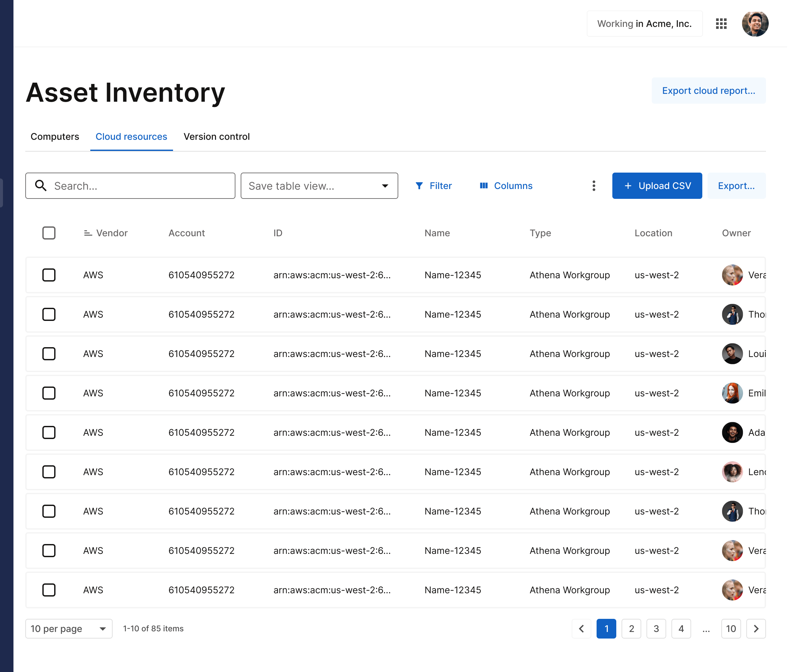Switch to the Computers tab

[55, 137]
